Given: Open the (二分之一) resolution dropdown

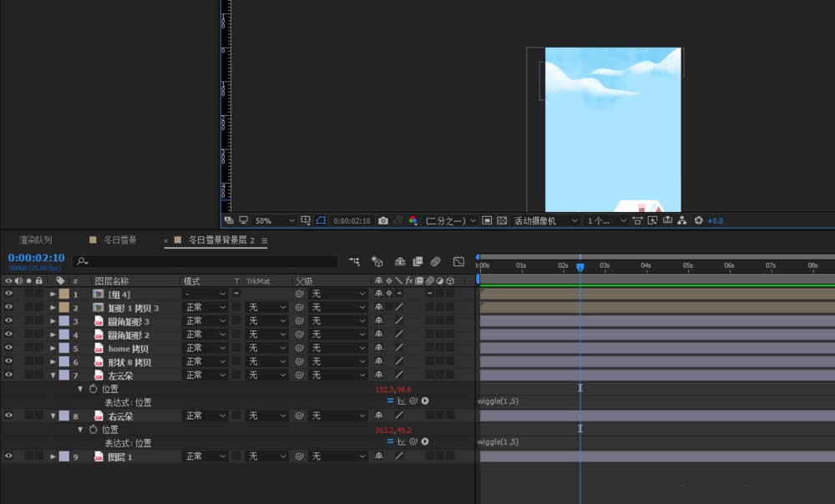Looking at the screenshot, I should 450,221.
